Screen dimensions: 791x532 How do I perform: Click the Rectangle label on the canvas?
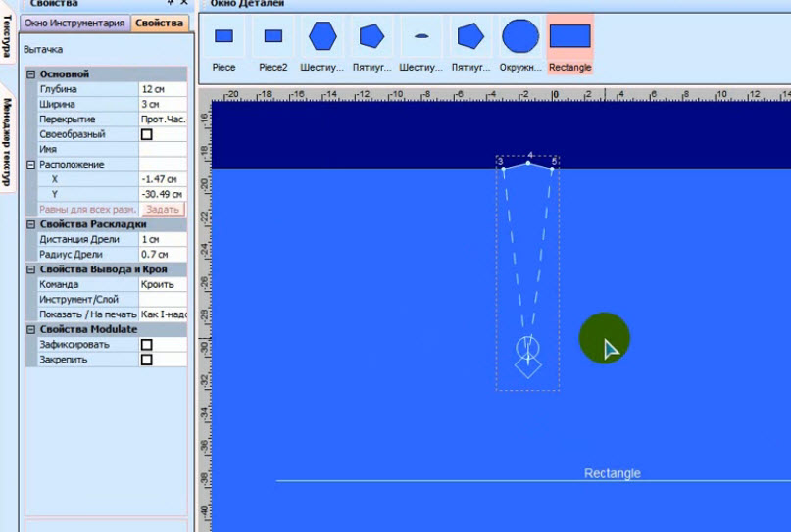click(x=613, y=473)
